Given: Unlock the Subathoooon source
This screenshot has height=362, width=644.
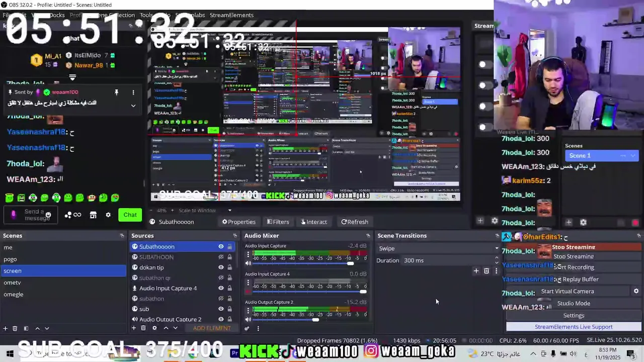Looking at the screenshot, I should click(x=230, y=246).
